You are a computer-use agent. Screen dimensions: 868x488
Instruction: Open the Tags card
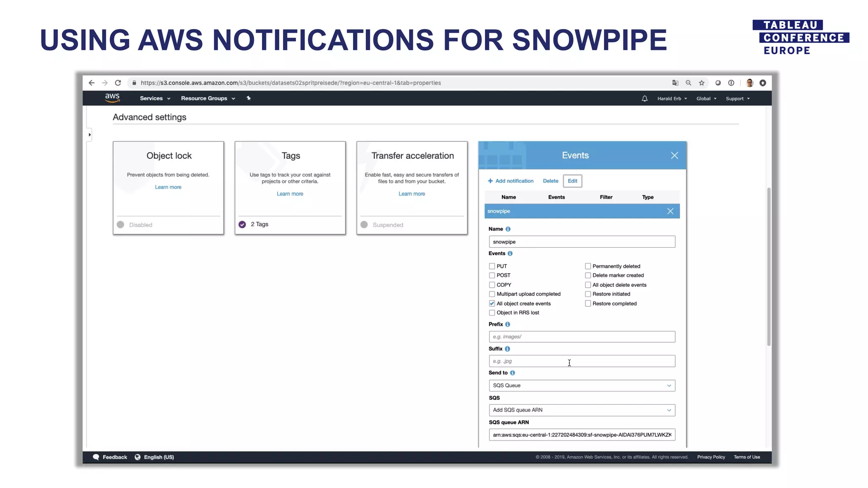tap(290, 188)
